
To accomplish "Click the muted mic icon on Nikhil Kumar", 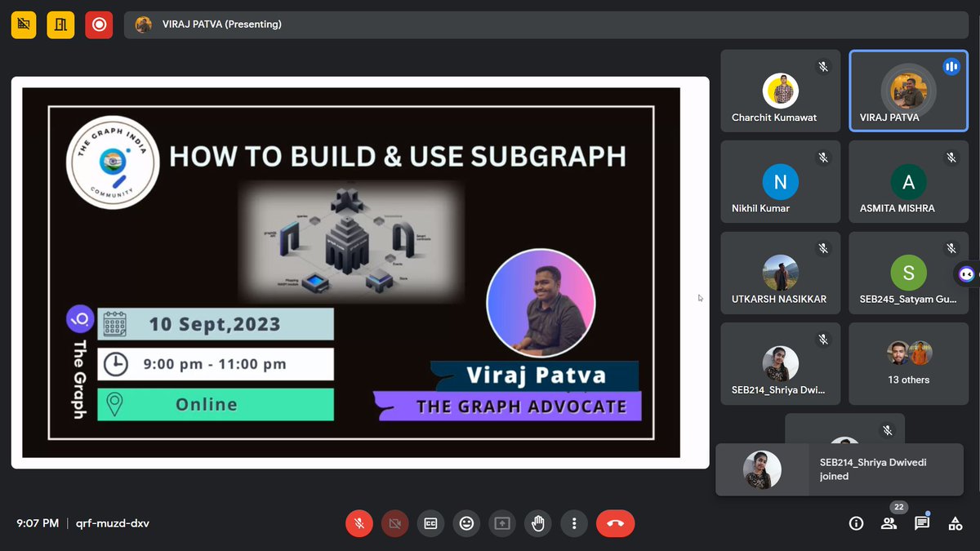I will (823, 157).
